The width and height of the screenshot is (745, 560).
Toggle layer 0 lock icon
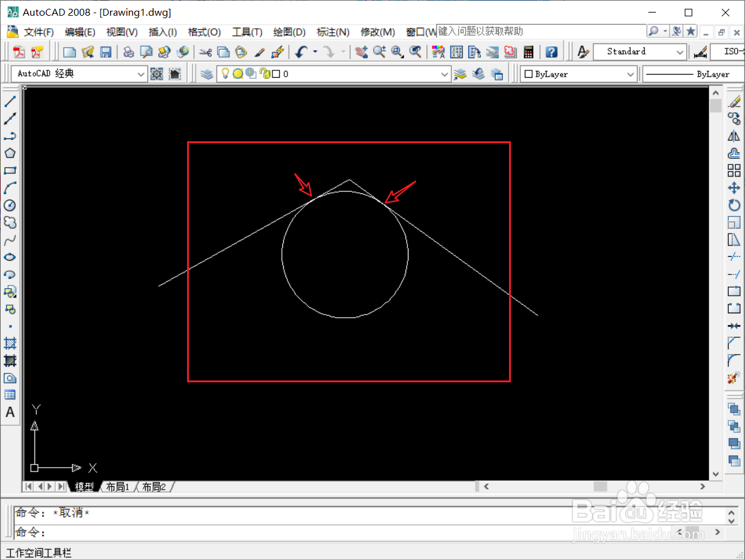coord(265,73)
